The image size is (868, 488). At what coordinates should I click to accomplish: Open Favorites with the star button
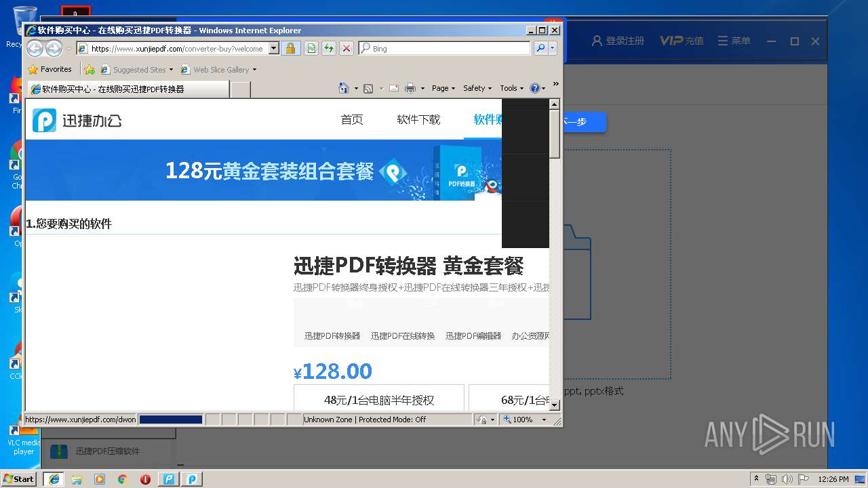click(x=50, y=69)
